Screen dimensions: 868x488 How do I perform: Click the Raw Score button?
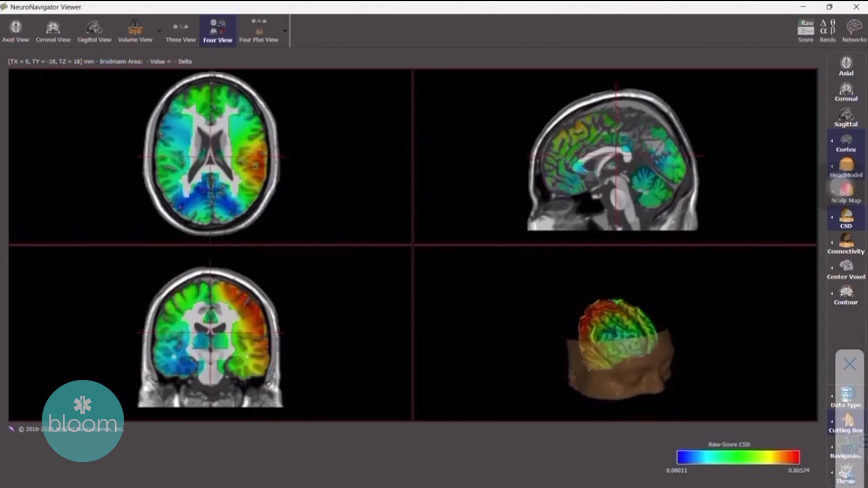(x=805, y=30)
